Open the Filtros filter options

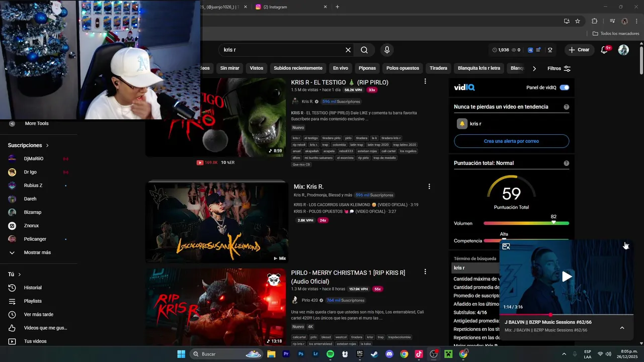pyautogui.click(x=559, y=68)
